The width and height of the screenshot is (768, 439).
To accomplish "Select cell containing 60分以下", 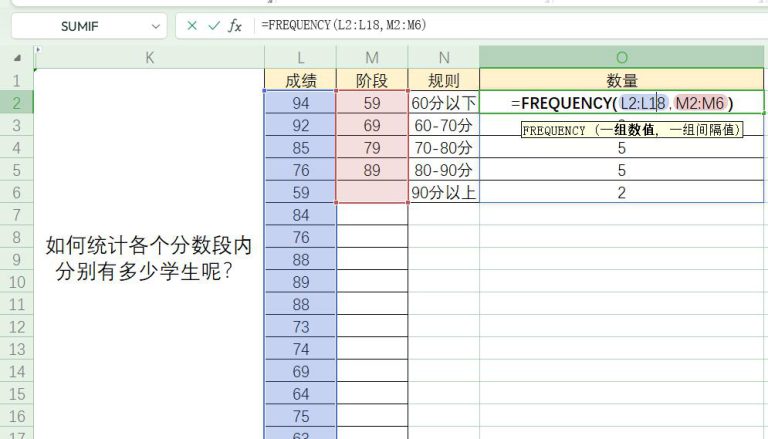I will coord(444,102).
